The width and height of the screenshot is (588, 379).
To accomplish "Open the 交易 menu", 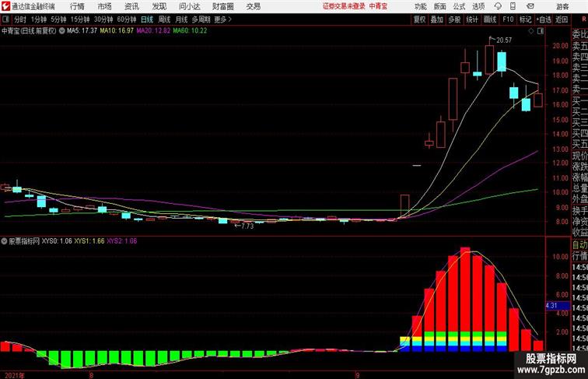I will tap(254, 6).
